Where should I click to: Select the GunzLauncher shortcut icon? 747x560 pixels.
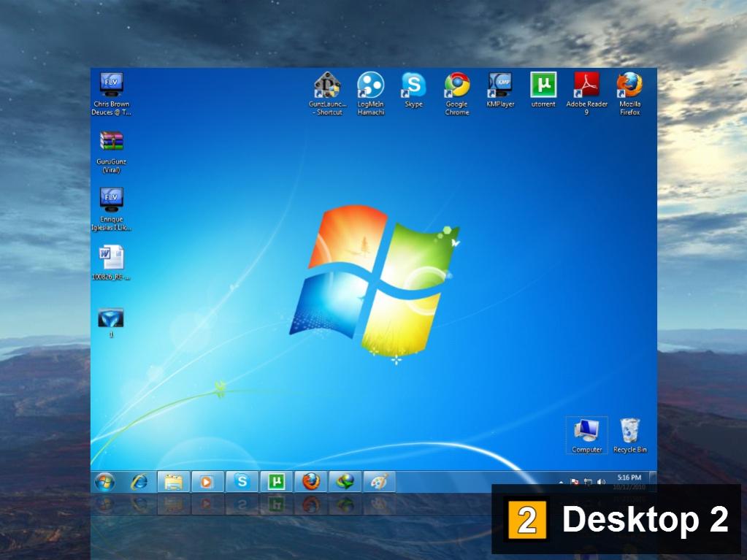point(327,93)
